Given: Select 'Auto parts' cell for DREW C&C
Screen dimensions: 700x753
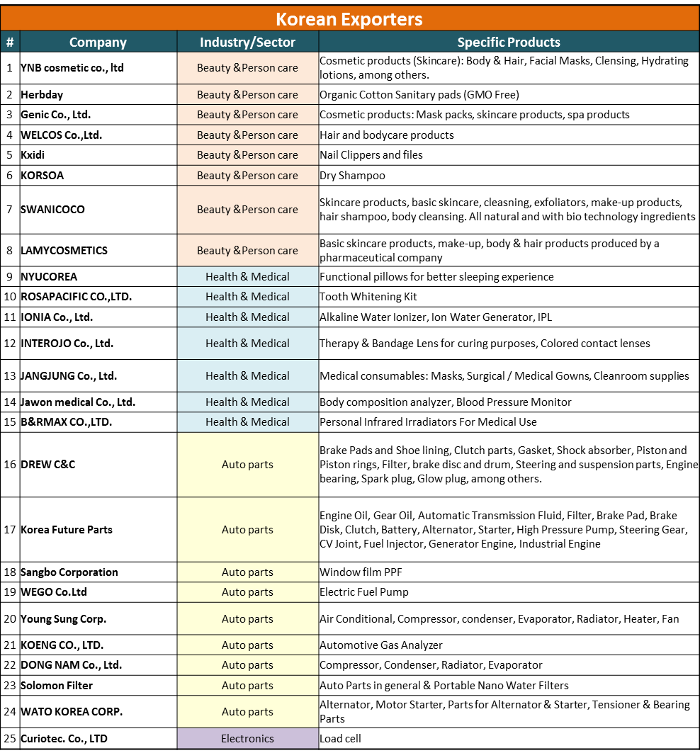Looking at the screenshot, I should point(247,465).
